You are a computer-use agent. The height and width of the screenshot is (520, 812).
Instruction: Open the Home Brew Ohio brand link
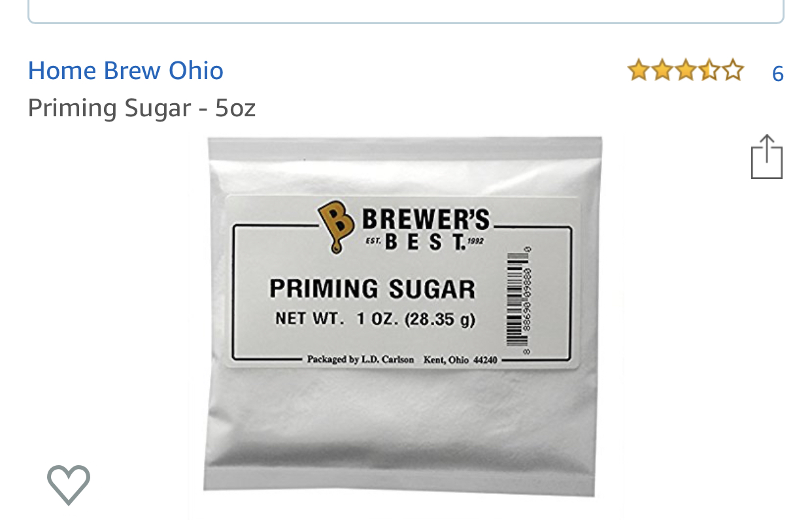point(126,71)
